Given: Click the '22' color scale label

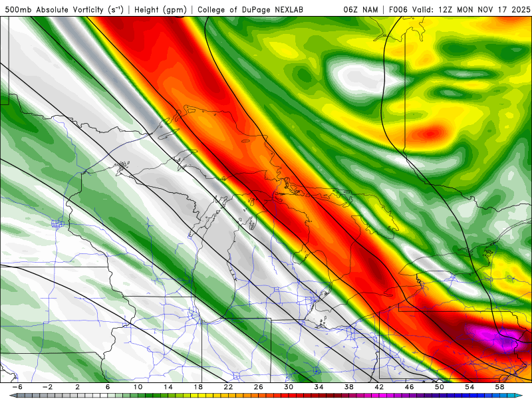Looking at the screenshot, I should click(228, 387).
